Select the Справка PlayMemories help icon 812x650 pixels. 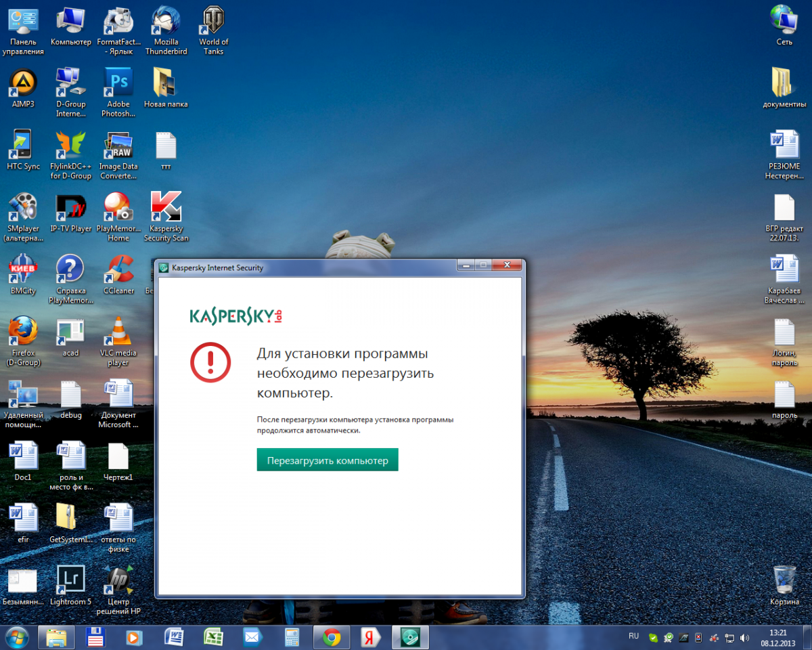click(70, 280)
